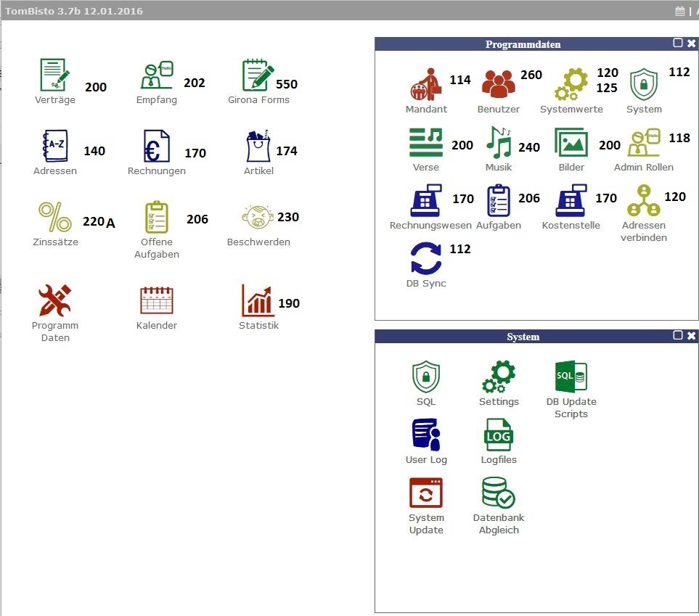Image resolution: width=699 pixels, height=616 pixels.
Task: Open Rechnungen invoices icon
Action: [157, 147]
